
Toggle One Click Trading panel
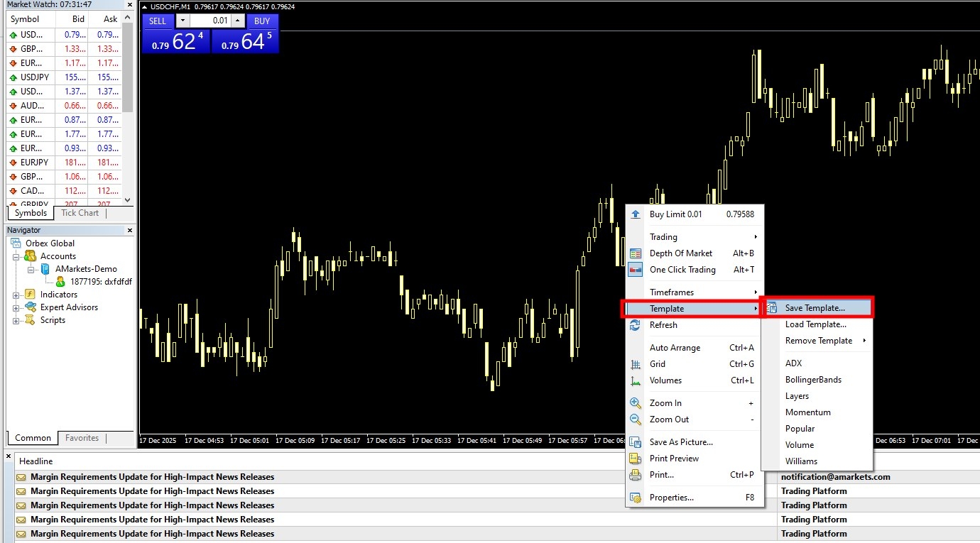point(682,270)
